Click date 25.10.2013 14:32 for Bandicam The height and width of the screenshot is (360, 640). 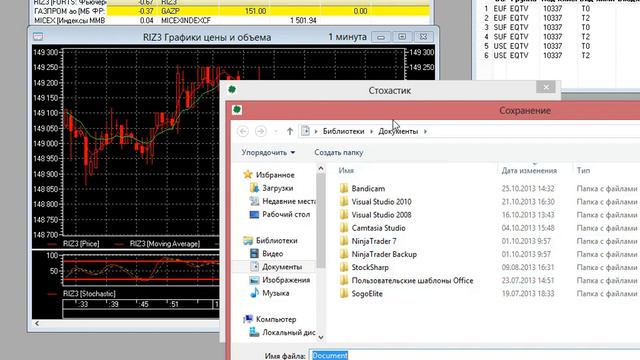(528, 189)
